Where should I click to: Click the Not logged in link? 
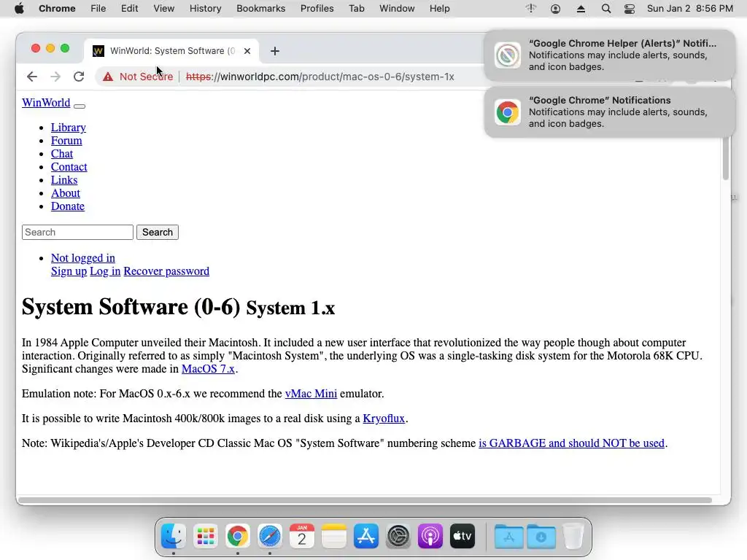[x=83, y=258]
